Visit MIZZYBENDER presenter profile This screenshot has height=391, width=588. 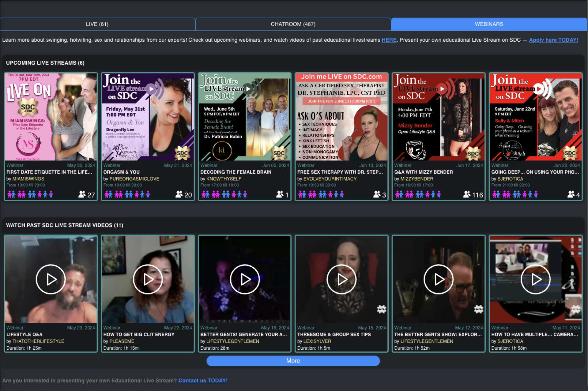click(417, 179)
